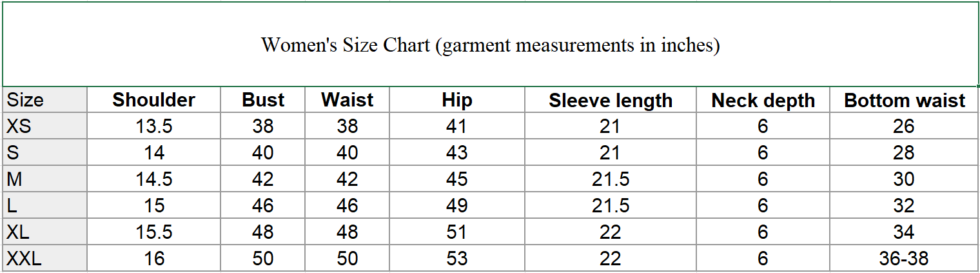Click the XXL size row label
The image size is (980, 273).
(x=44, y=259)
